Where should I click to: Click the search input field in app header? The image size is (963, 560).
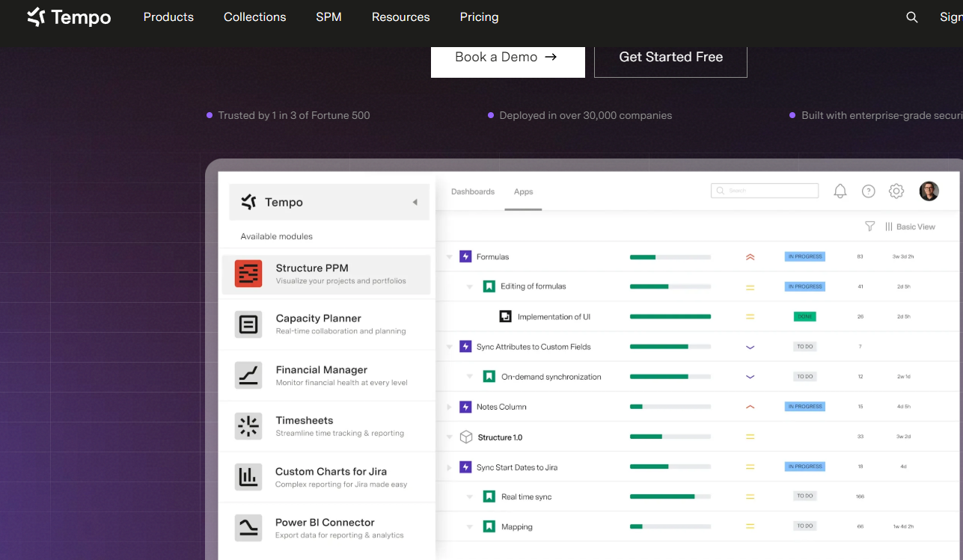click(x=765, y=191)
